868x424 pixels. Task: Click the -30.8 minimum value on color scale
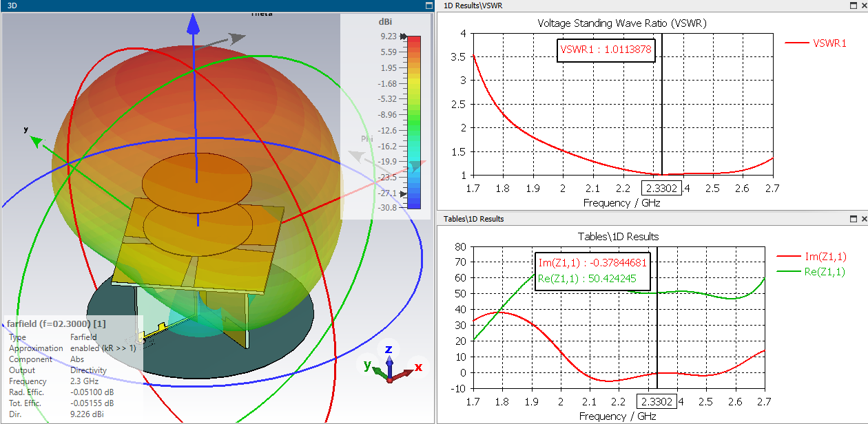click(x=386, y=207)
